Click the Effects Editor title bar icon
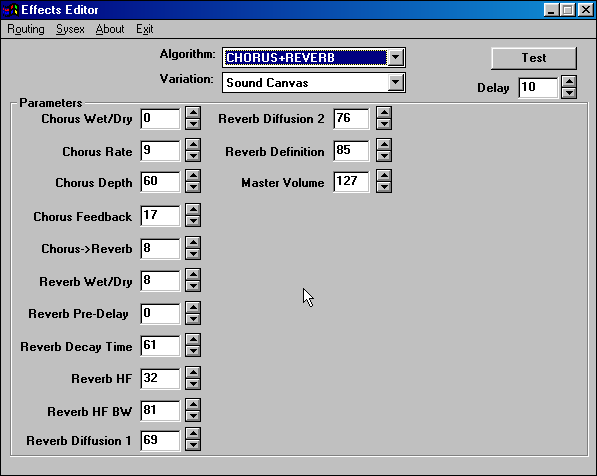597x476 pixels. [11, 10]
